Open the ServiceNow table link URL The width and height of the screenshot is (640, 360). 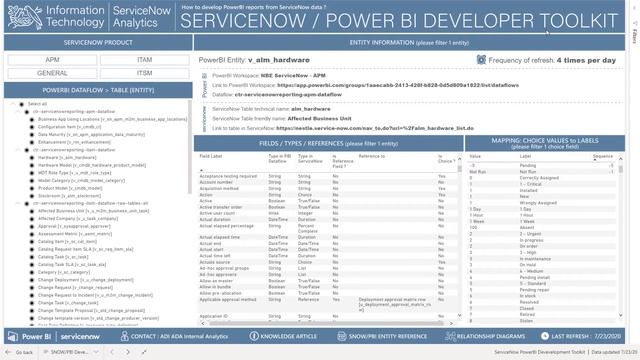point(375,128)
